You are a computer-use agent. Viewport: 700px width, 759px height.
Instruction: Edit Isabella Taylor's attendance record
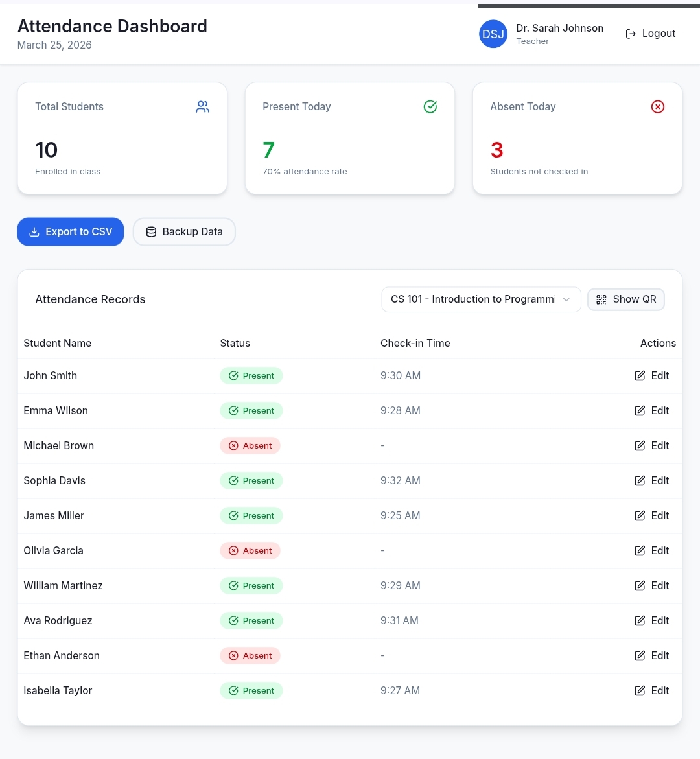click(652, 691)
